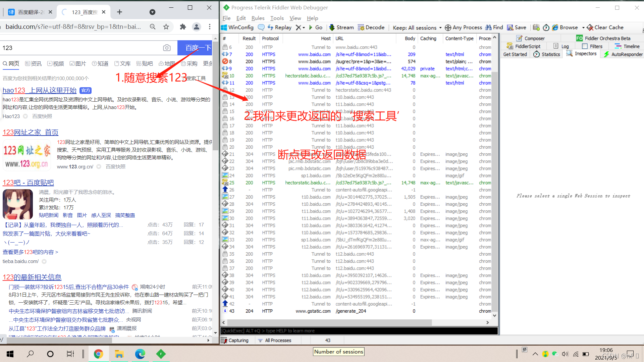Open the 123网址之家_首页 result link
Image resolution: width=644 pixels, height=362 pixels.
[31, 132]
